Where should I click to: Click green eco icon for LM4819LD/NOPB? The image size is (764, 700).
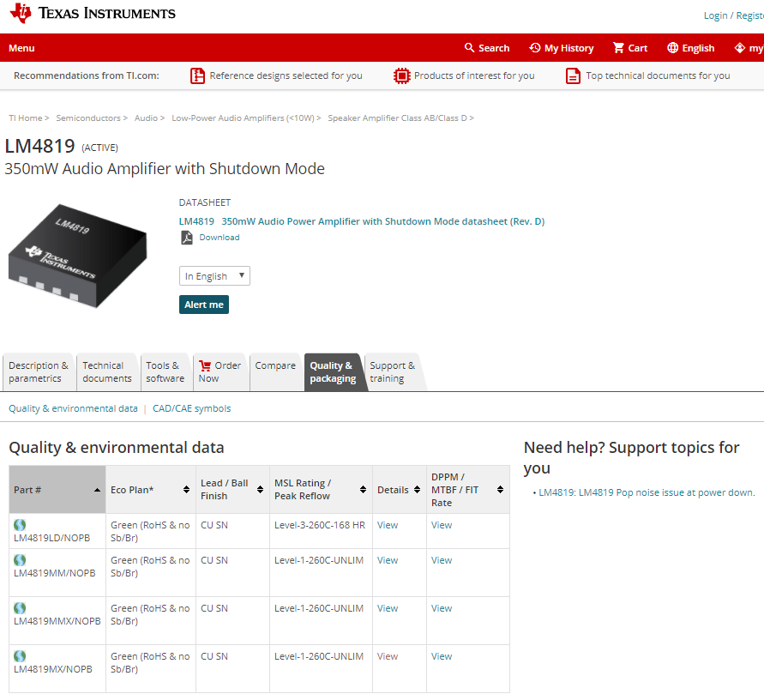click(20, 525)
